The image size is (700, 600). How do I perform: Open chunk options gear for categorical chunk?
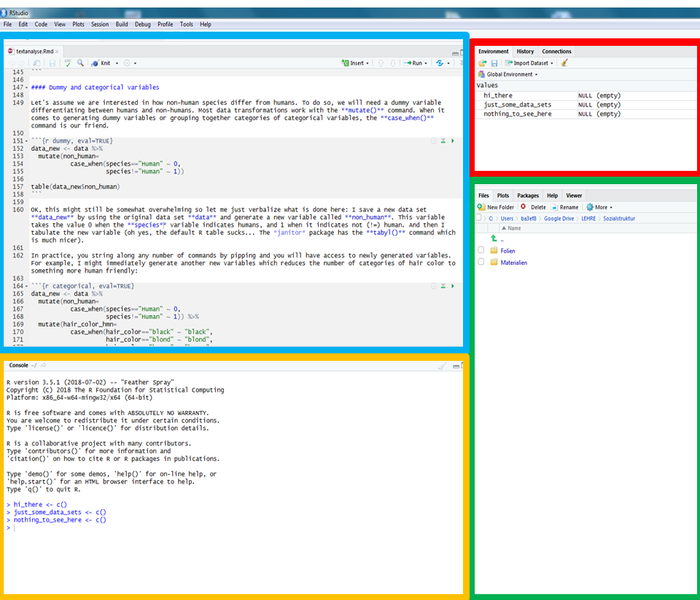coord(433,286)
